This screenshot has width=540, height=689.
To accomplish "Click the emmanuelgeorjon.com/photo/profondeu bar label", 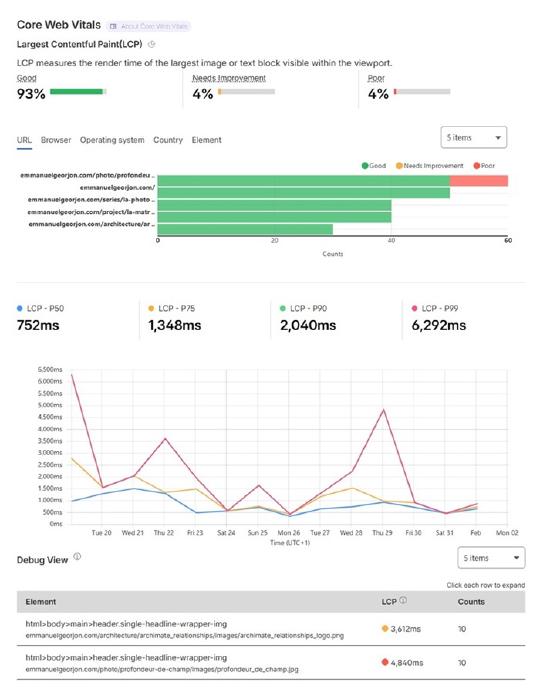I will 87,175.
